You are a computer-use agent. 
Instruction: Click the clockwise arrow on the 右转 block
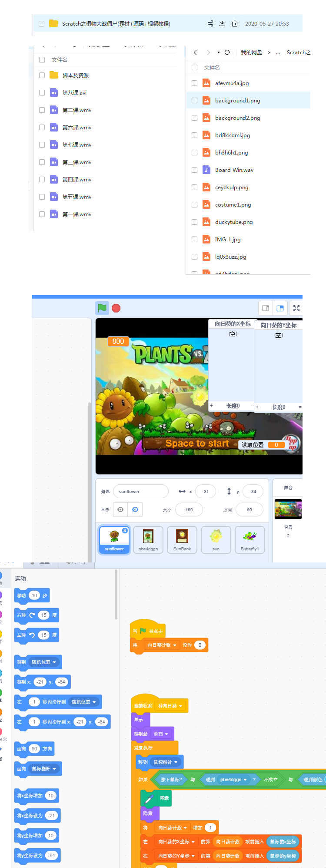32,615
